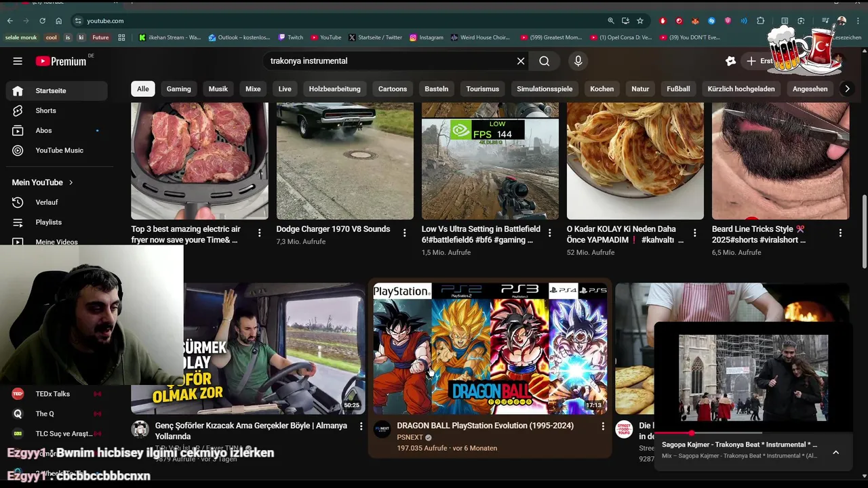Select the Fußball filter chip

pyautogui.click(x=678, y=89)
